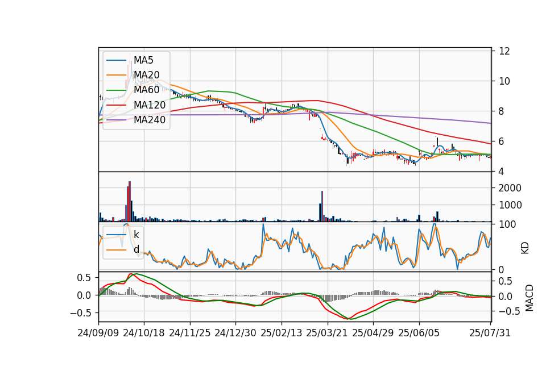
Task: Click the green MA60 legend line swatch
Action: pyautogui.click(x=116, y=90)
